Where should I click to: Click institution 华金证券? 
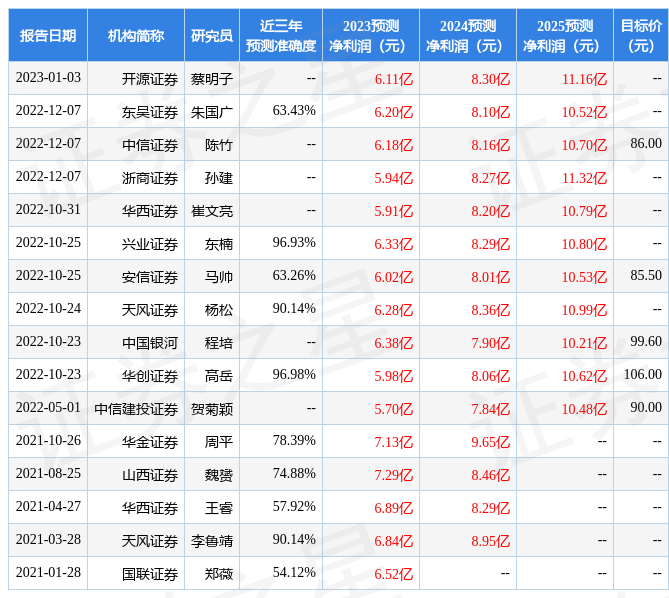(150, 442)
